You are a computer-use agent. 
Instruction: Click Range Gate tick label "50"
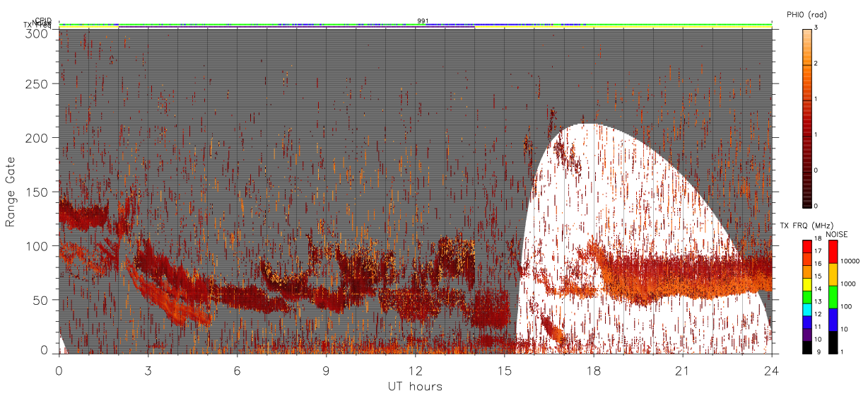pos(40,300)
